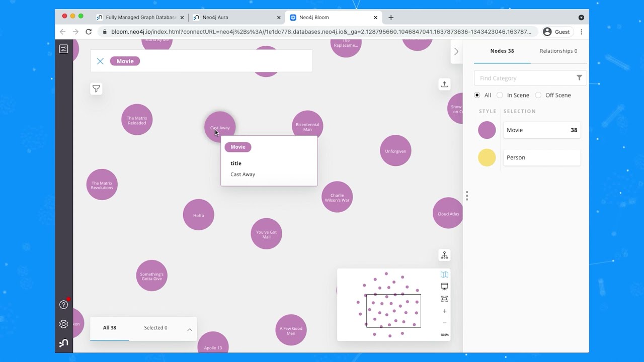Collapse the legend panel with the chevron
The width and height of the screenshot is (644, 362).
pyautogui.click(x=456, y=51)
